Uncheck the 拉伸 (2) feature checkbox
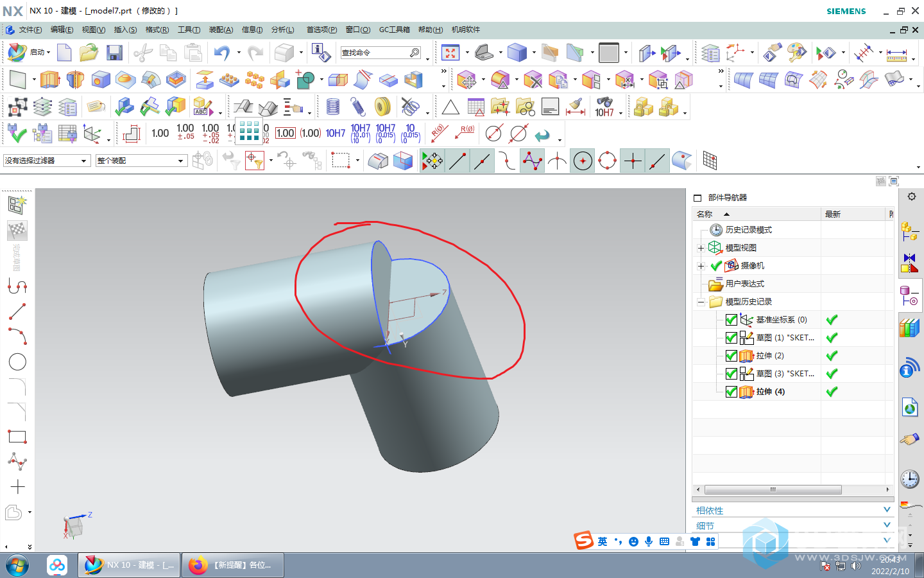Image resolution: width=924 pixels, height=578 pixels. 731,356
